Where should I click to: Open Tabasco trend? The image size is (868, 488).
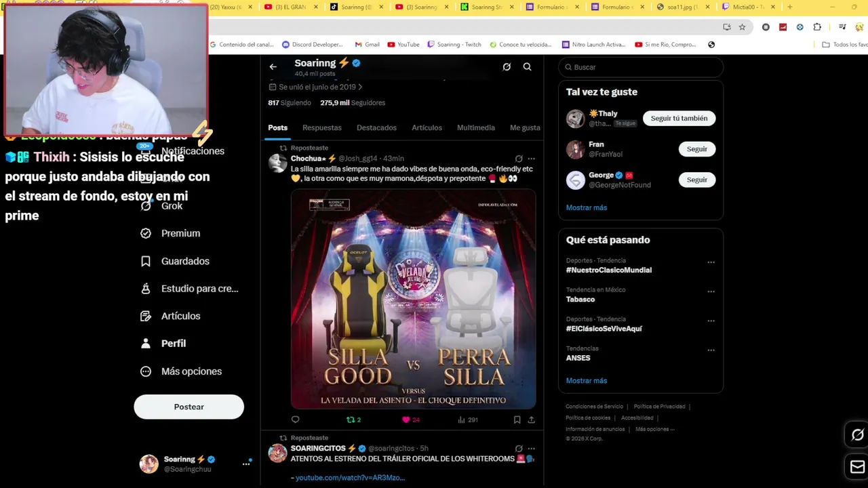pyautogui.click(x=580, y=300)
